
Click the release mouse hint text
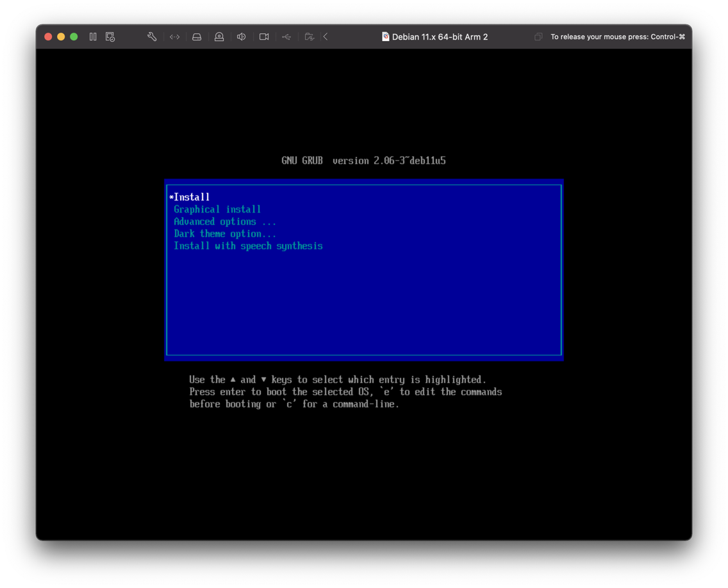point(618,37)
